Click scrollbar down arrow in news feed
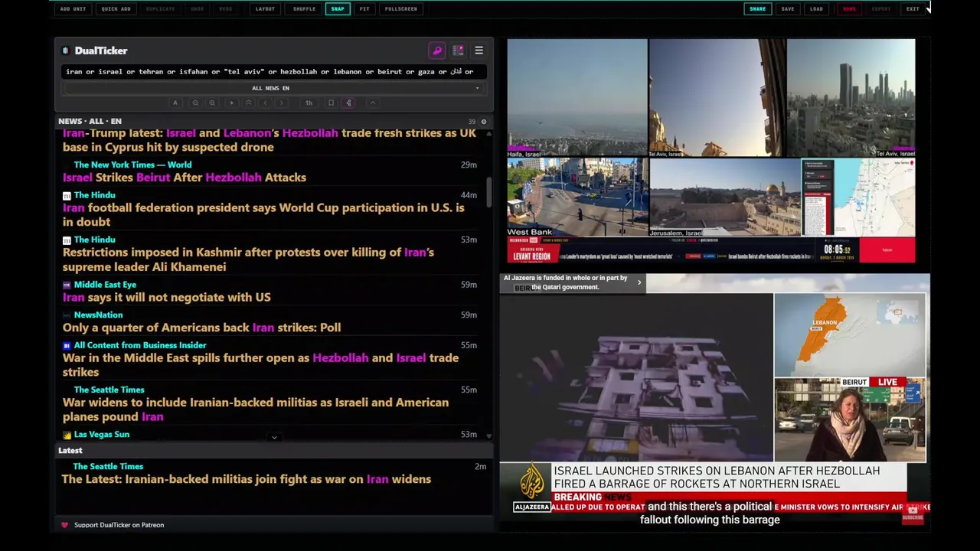 coord(488,436)
